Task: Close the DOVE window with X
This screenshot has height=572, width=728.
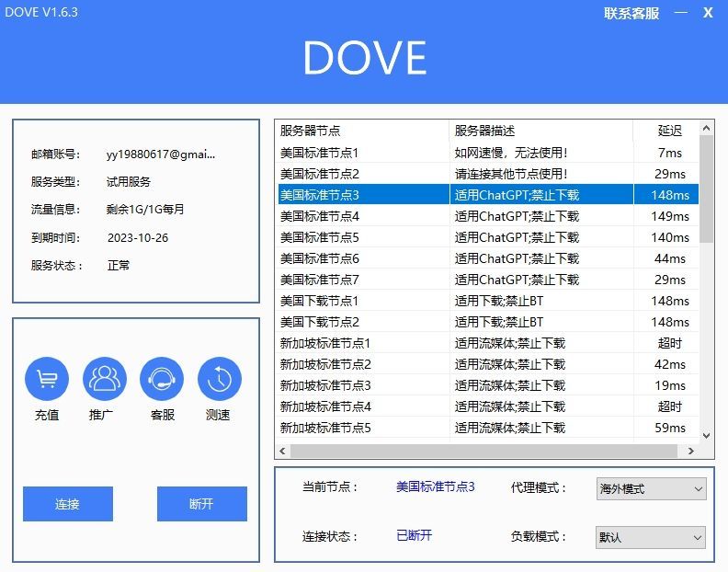Action: 708,13
